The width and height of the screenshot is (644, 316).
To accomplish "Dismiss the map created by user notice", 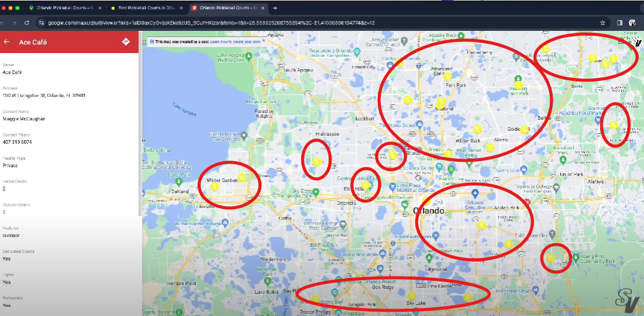I will pyautogui.click(x=264, y=41).
